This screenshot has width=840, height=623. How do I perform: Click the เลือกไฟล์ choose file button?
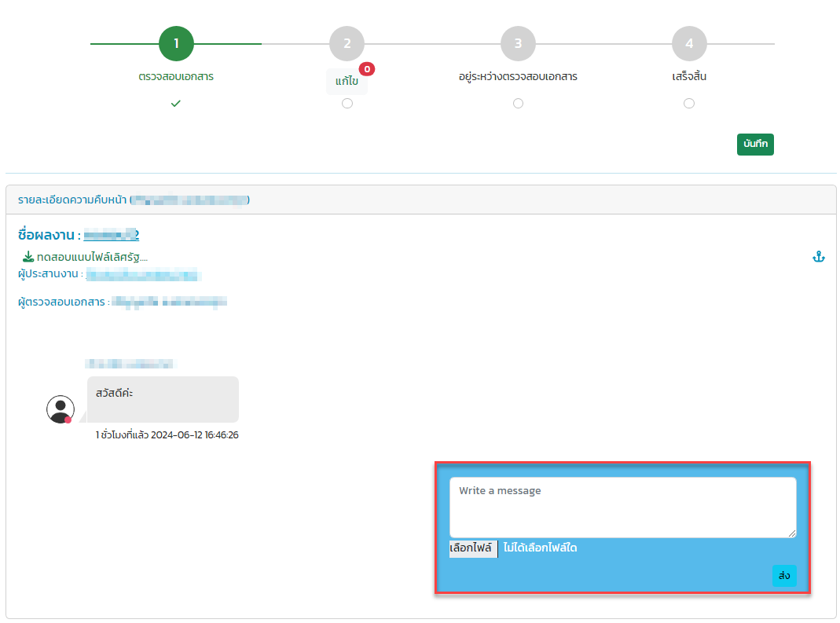pyautogui.click(x=473, y=548)
